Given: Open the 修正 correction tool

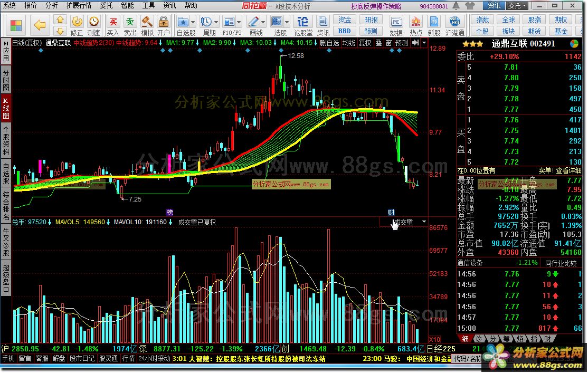Looking at the screenshot, I should tap(77, 25).
